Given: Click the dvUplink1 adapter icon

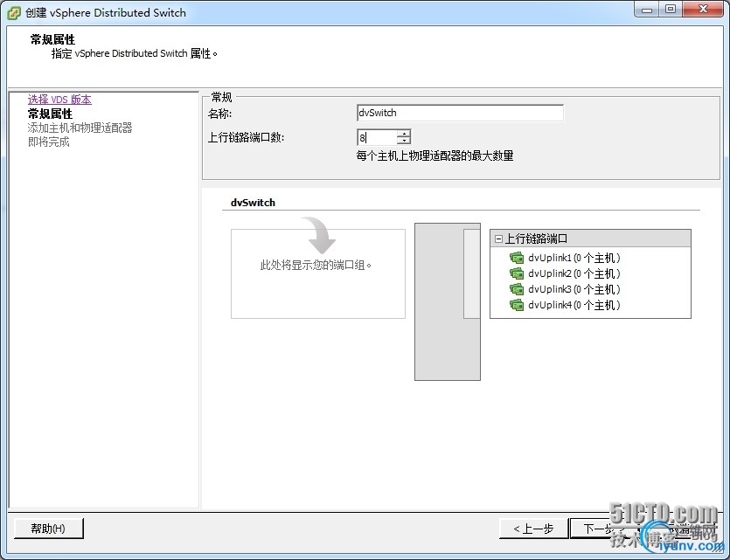Looking at the screenshot, I should (x=517, y=258).
